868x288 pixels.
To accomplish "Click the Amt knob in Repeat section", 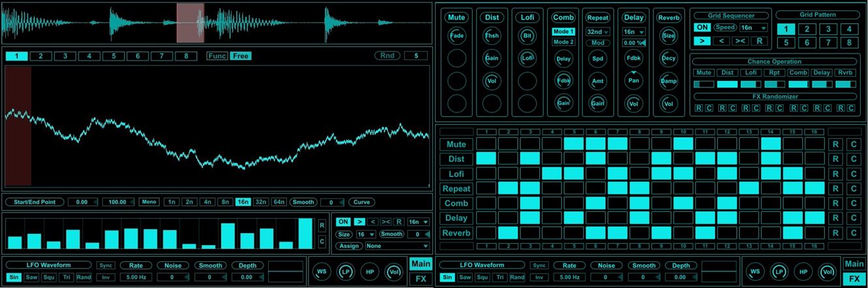I will click(597, 81).
